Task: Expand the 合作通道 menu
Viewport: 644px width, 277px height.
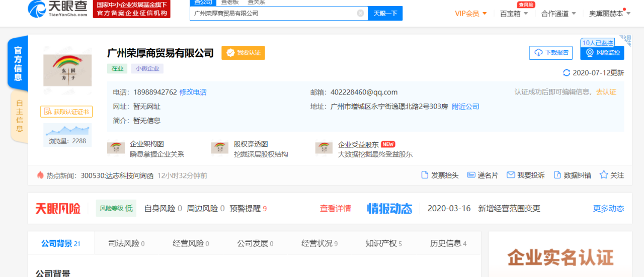Action: tap(558, 14)
